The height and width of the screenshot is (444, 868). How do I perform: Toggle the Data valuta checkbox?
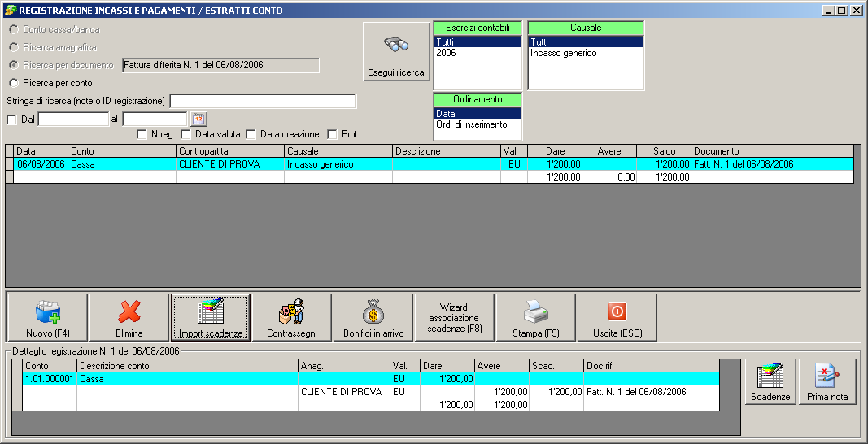click(186, 134)
